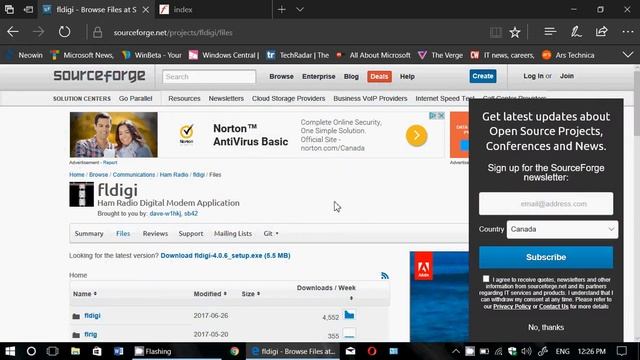Click the Cortana circle in taskbar
640x360 pixels.
[31, 351]
